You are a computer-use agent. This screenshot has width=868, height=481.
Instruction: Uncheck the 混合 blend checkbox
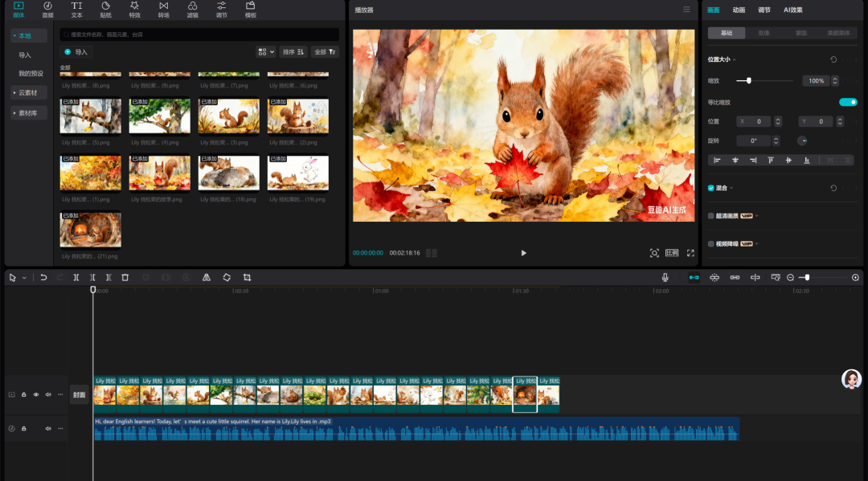click(710, 188)
